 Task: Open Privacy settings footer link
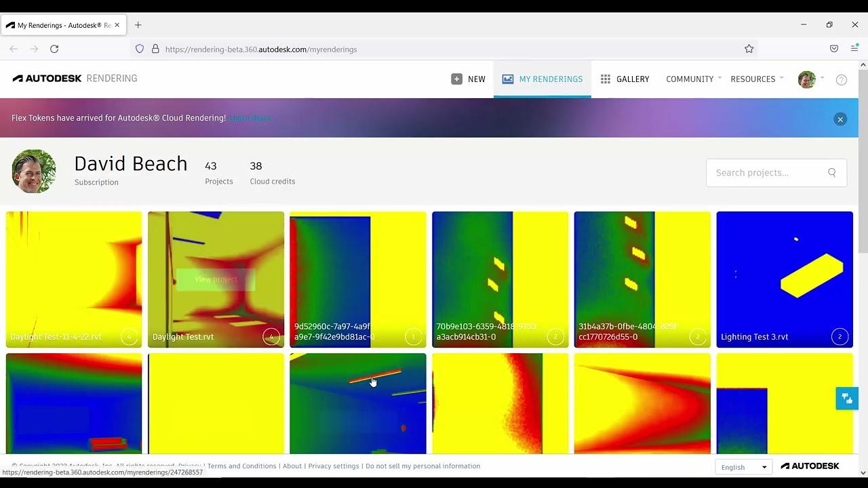coord(334,466)
